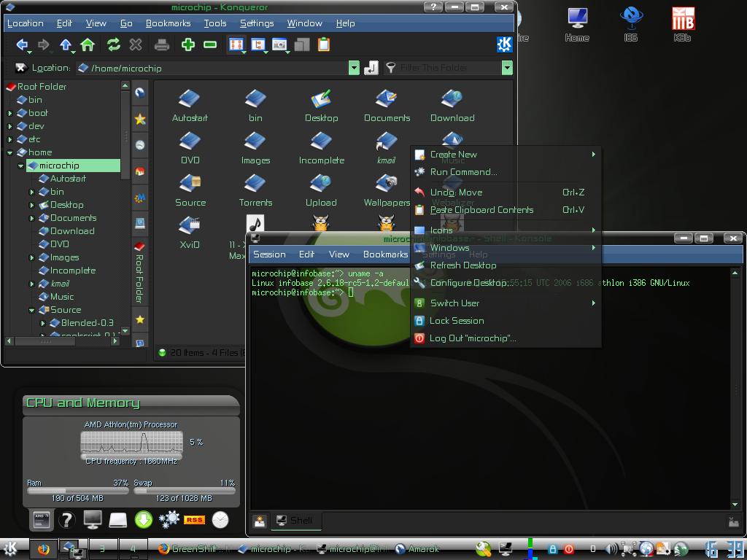Open the Settings menu in Konqueror
This screenshot has height=560, width=747.
click(257, 23)
